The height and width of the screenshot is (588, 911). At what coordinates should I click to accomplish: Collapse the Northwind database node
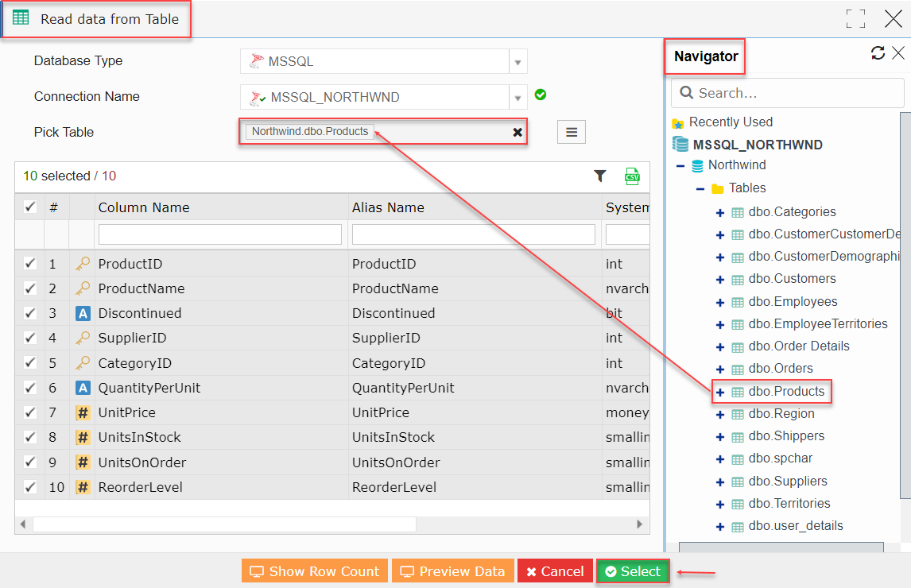(x=680, y=165)
